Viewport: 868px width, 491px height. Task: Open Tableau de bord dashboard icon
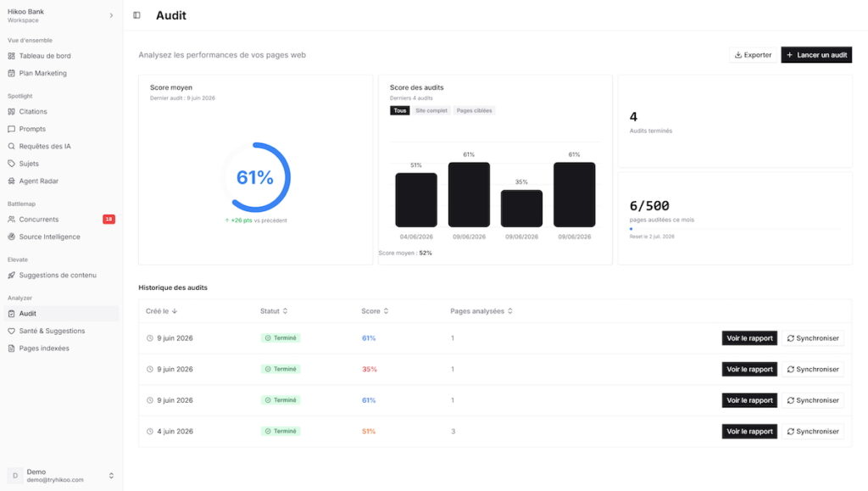[x=12, y=56]
